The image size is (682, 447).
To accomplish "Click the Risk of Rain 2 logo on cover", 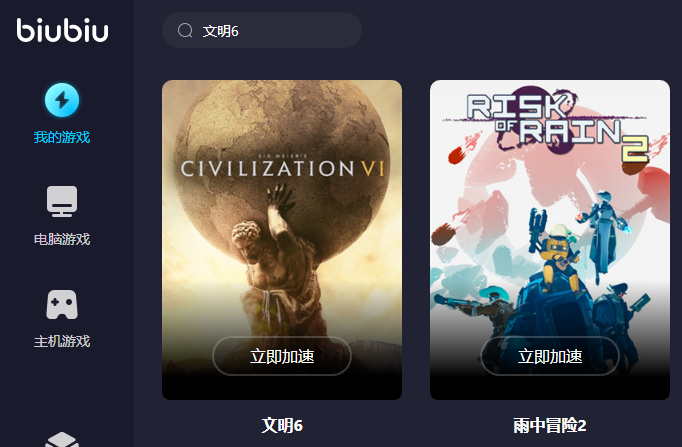I will (558, 126).
